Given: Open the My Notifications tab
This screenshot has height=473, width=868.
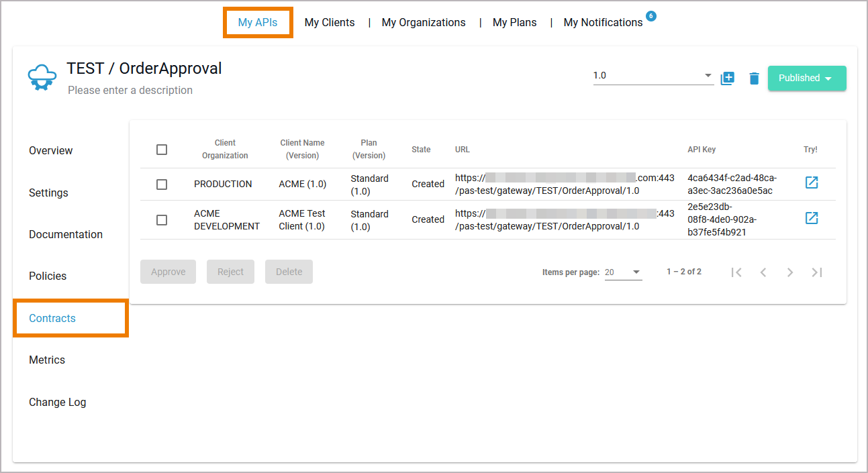Looking at the screenshot, I should pos(603,22).
